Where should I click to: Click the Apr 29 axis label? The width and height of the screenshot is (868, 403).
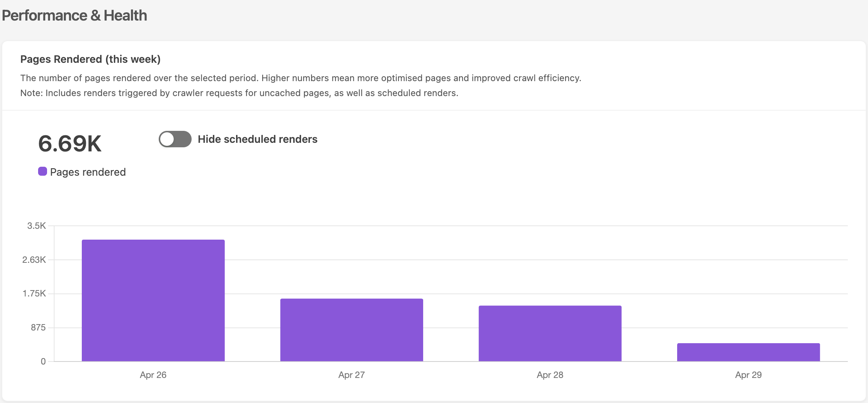[748, 375]
